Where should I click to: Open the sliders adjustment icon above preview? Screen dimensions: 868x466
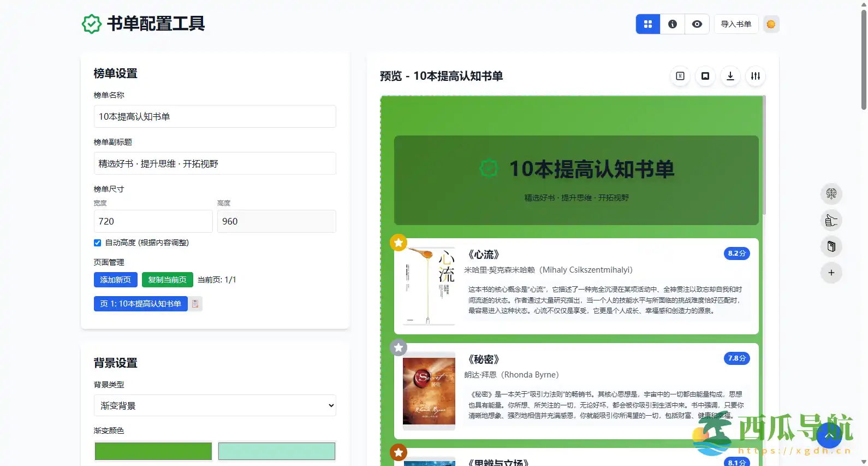click(756, 76)
